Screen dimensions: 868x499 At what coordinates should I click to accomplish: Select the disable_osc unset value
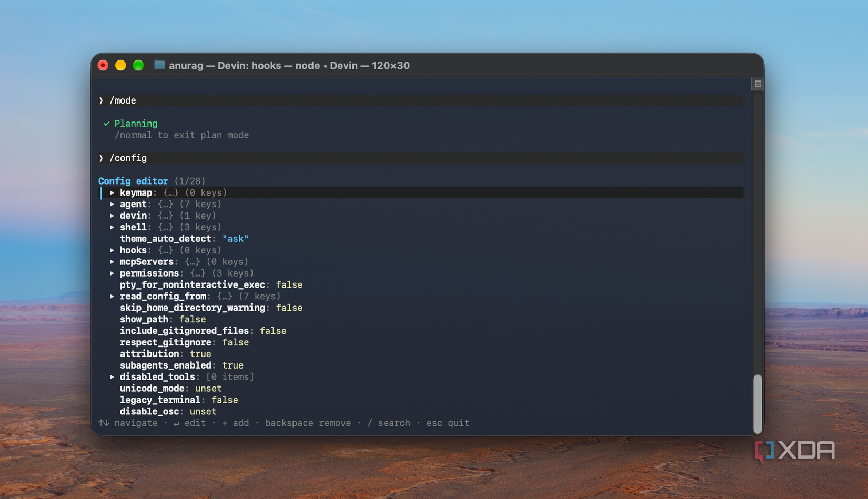point(203,412)
